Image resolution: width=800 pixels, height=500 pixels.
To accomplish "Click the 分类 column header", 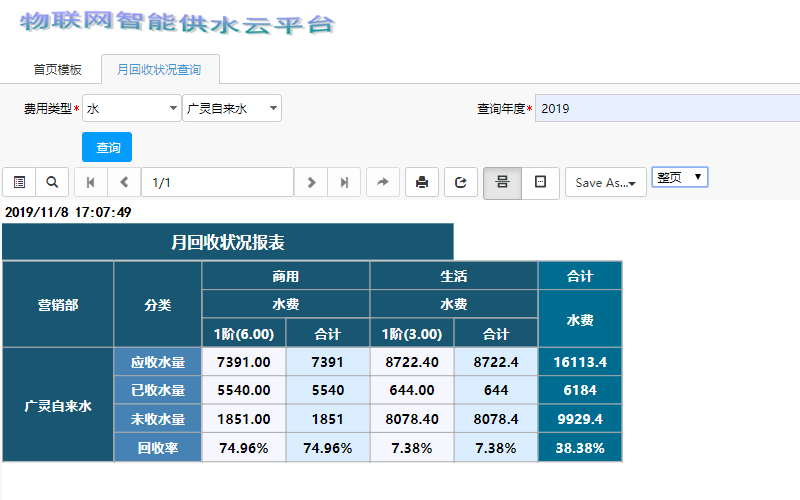I will pos(158,305).
